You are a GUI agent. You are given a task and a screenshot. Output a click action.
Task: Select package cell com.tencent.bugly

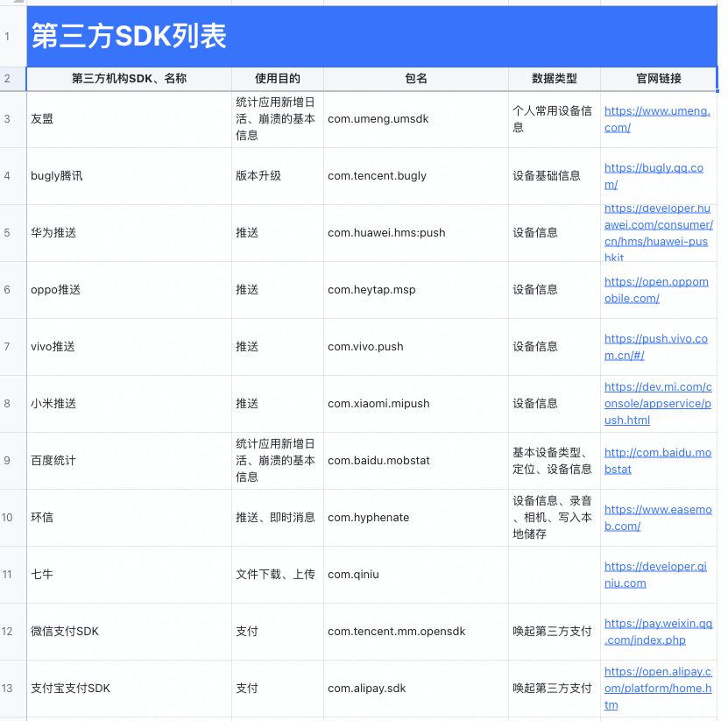point(416,176)
